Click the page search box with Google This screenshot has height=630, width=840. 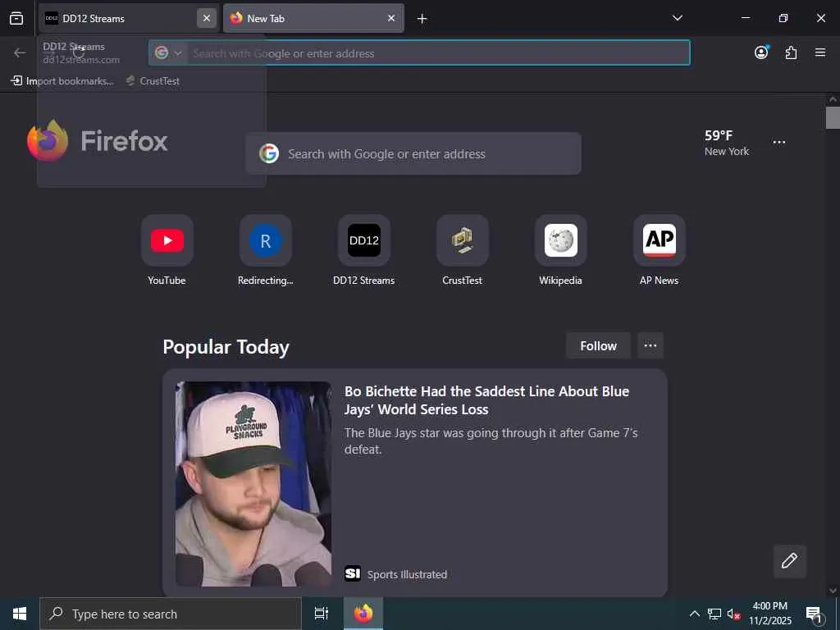coord(413,153)
